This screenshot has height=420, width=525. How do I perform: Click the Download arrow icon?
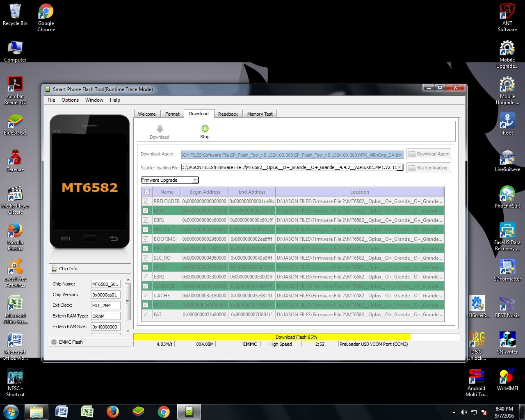coord(160,129)
